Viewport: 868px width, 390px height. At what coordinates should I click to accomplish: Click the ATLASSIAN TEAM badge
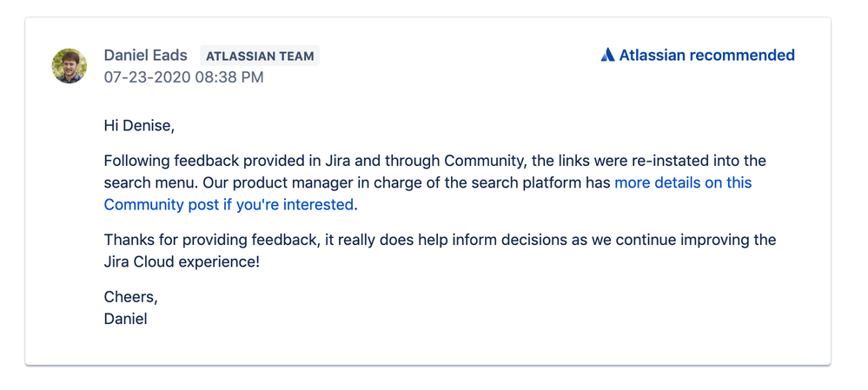coord(260,56)
